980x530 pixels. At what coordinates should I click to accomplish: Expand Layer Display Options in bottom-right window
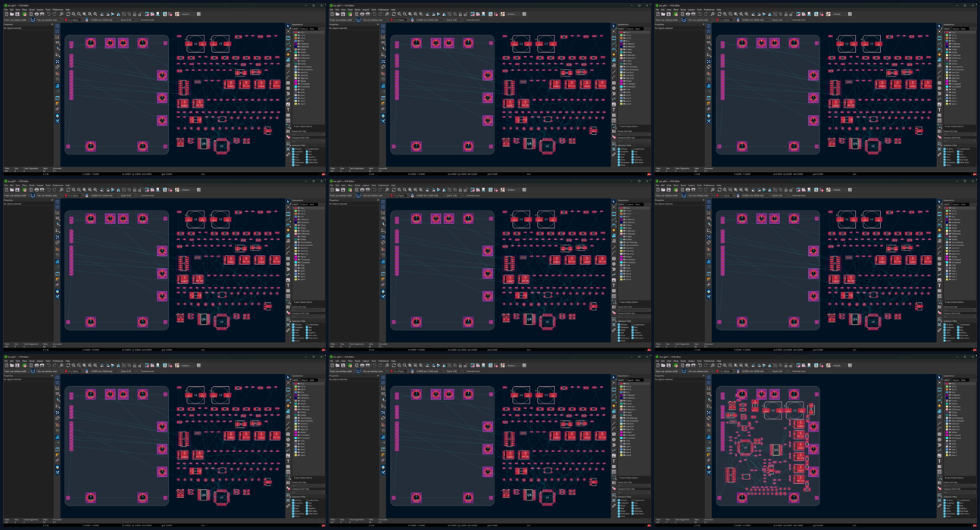click(x=954, y=477)
